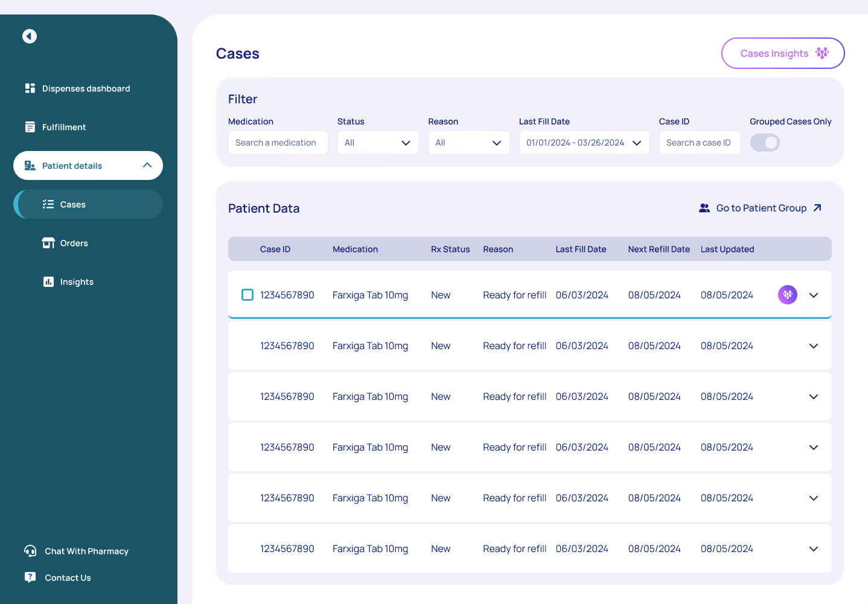
Task: Click the Patient details icon
Action: [30, 165]
